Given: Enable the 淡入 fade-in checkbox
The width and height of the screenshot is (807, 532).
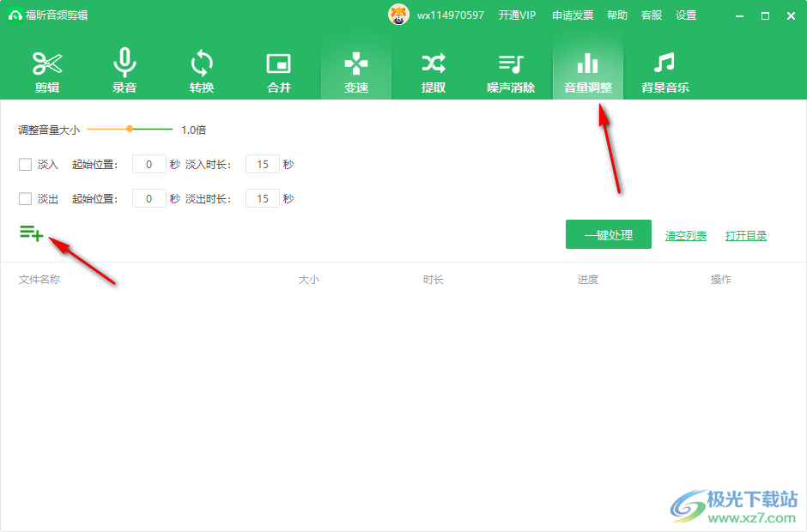Looking at the screenshot, I should [26, 164].
